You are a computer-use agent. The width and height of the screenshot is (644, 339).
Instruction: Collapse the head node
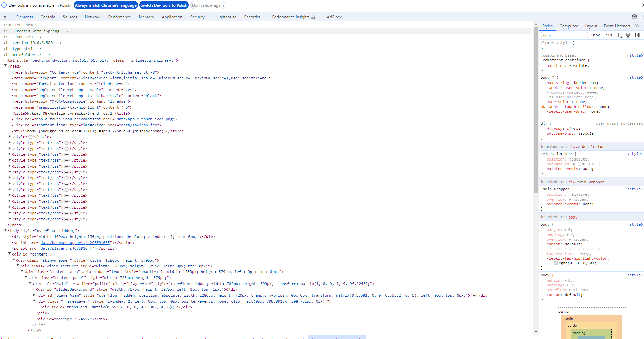point(5,66)
